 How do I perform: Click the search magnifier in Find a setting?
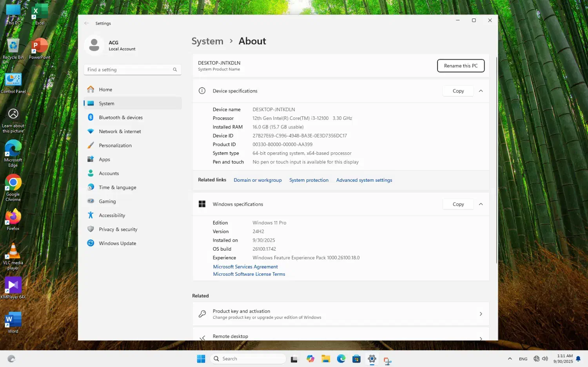click(175, 70)
